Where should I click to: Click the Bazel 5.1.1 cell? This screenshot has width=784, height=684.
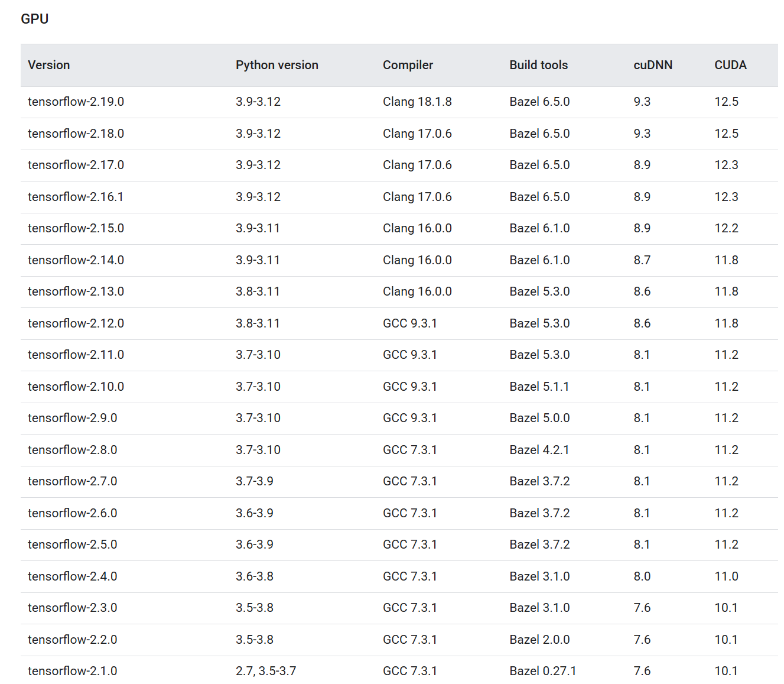(539, 387)
